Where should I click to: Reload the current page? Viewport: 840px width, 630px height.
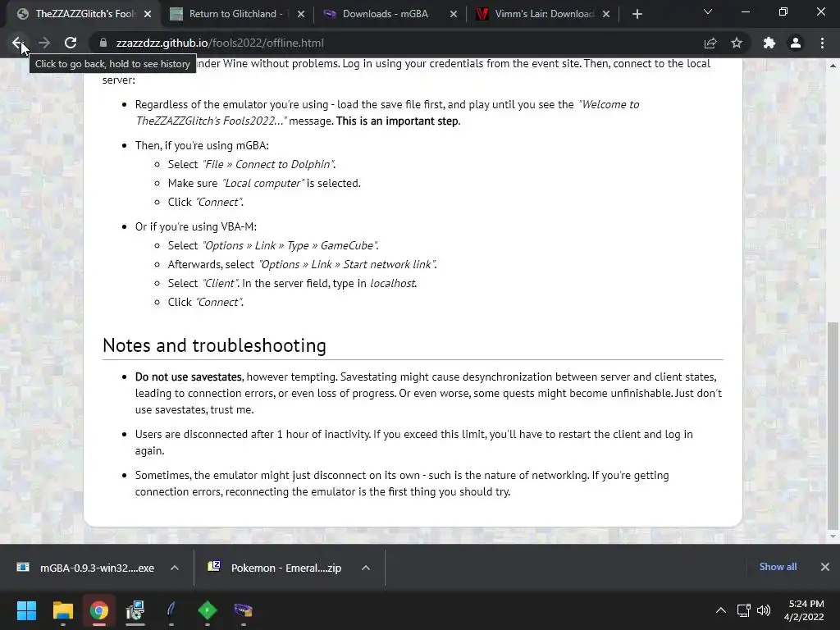(71, 43)
